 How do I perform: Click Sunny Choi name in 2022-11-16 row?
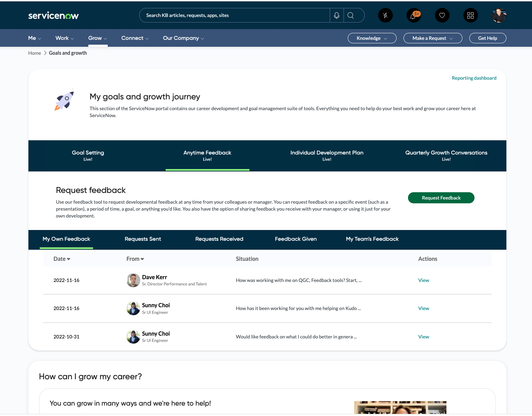pyautogui.click(x=156, y=305)
